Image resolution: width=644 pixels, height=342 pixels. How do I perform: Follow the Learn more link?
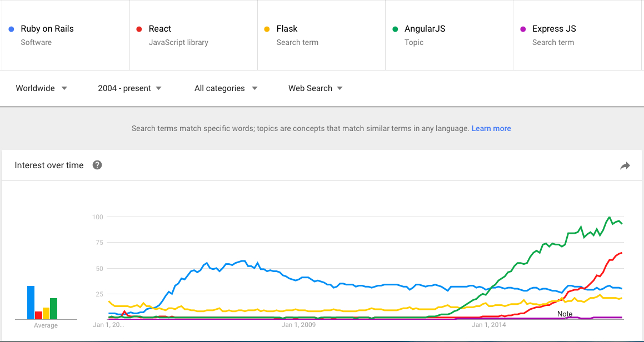pyautogui.click(x=491, y=128)
